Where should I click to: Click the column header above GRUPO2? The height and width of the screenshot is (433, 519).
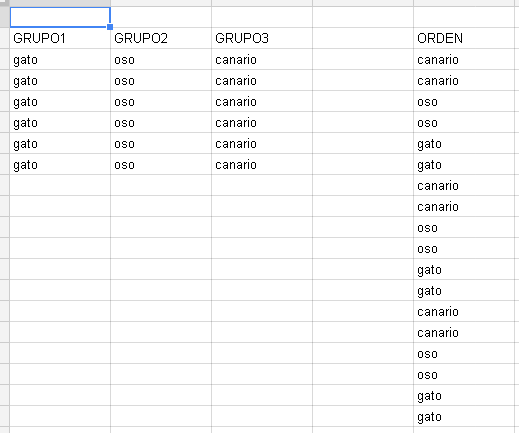161,3
